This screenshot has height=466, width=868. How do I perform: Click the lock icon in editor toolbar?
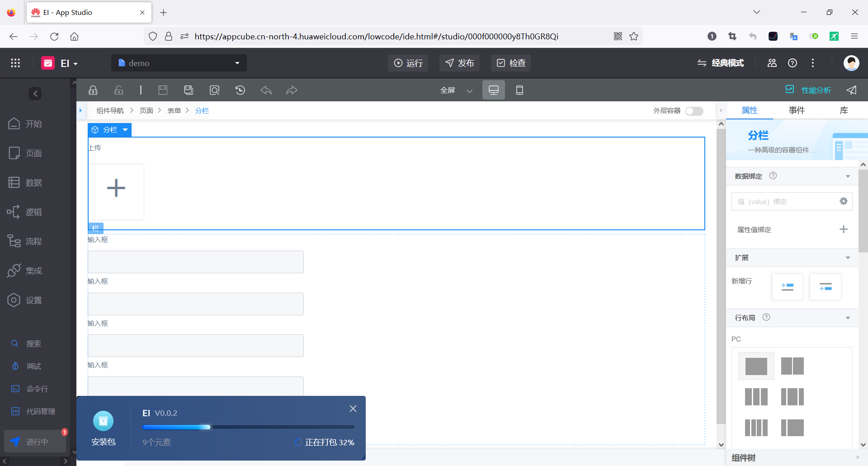[93, 90]
